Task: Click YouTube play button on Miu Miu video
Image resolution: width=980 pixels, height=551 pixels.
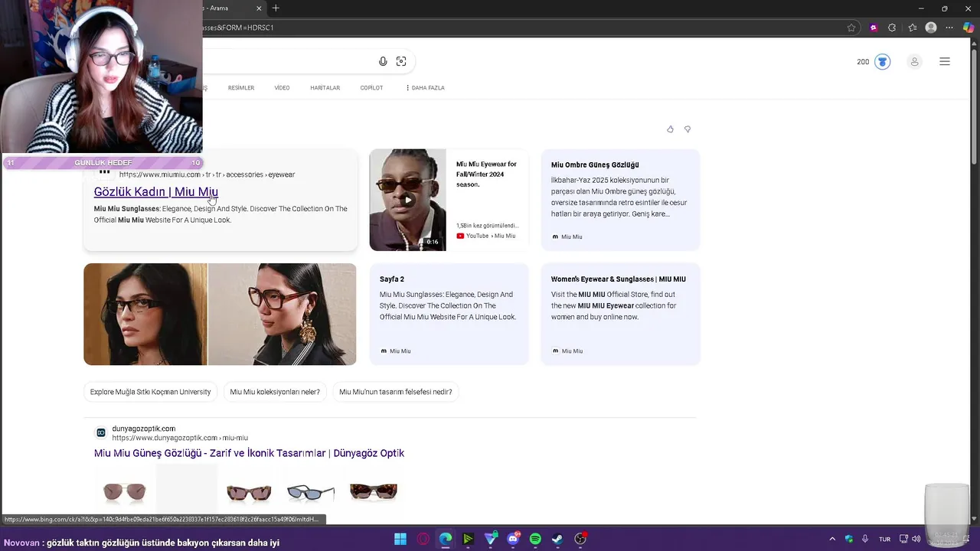Action: pos(408,200)
